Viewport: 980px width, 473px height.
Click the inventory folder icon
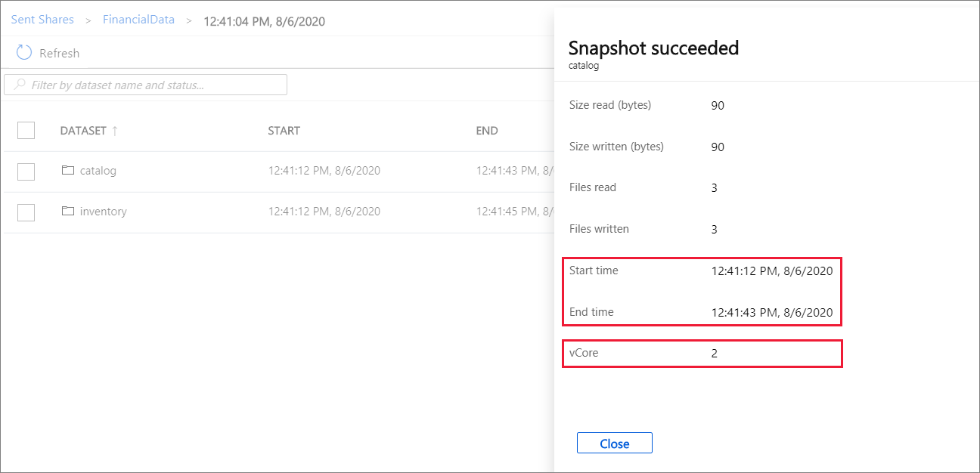[x=67, y=211]
